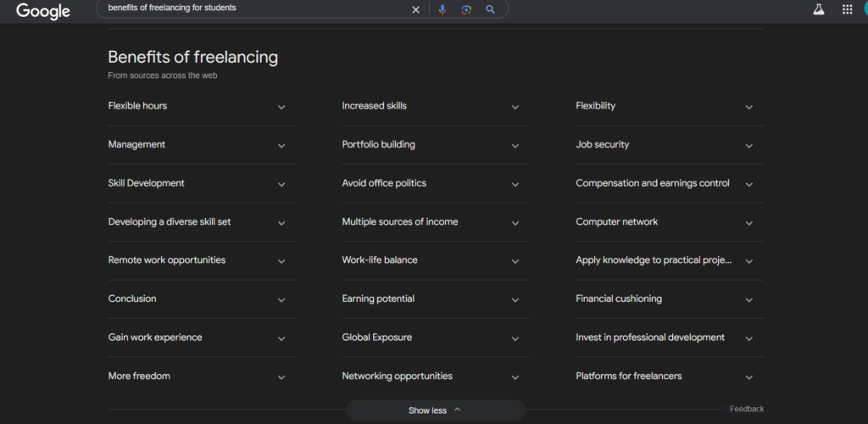Image resolution: width=868 pixels, height=424 pixels.
Task: Expand Platforms for freelancers chevron
Action: pos(749,377)
